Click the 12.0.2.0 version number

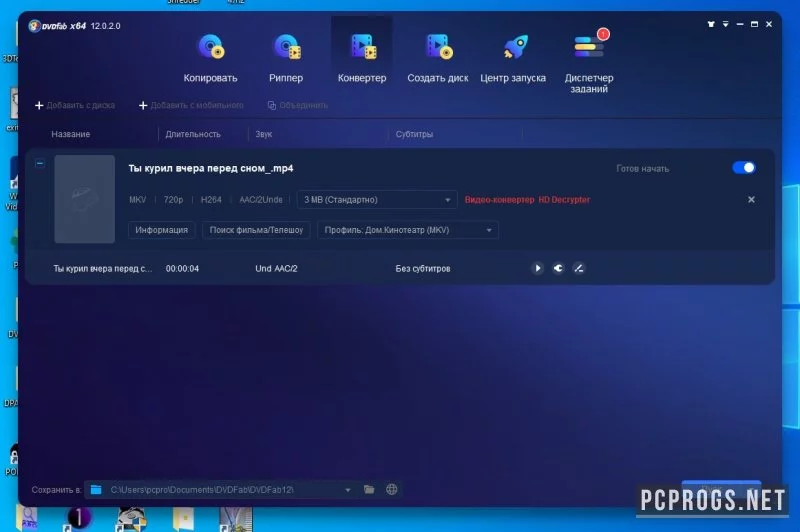105,26
